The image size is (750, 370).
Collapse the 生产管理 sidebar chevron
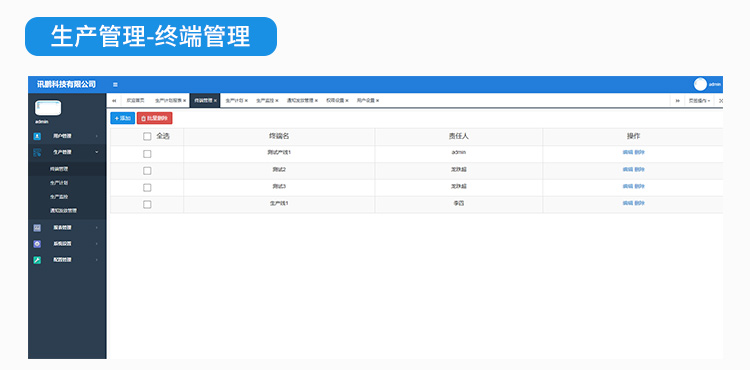97,152
